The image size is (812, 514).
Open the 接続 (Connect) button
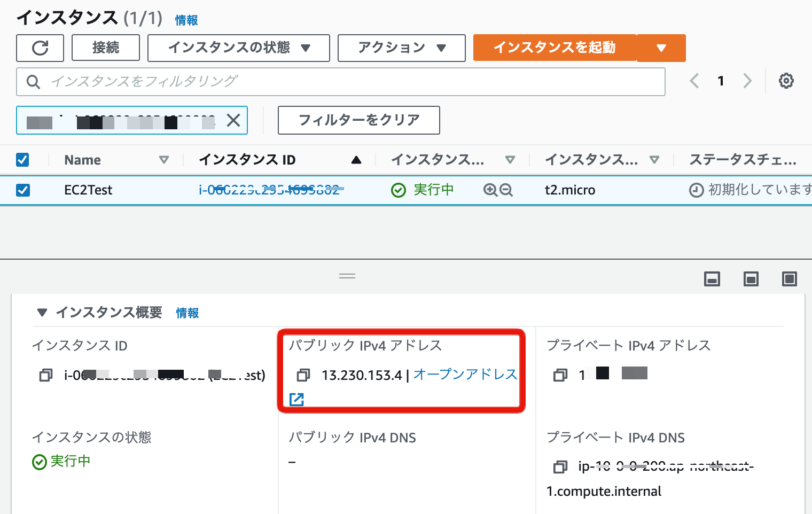click(x=106, y=48)
